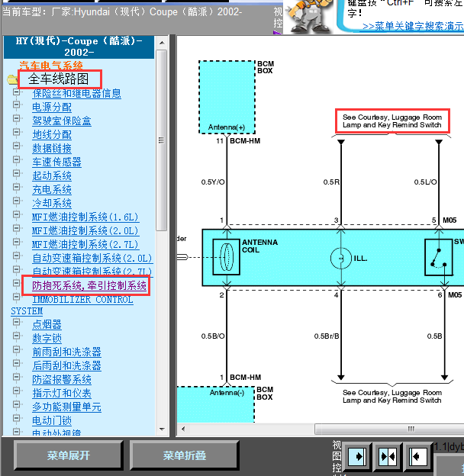Toggle tree node beside 点烟器
This screenshot has height=476, width=464.
coord(16,322)
